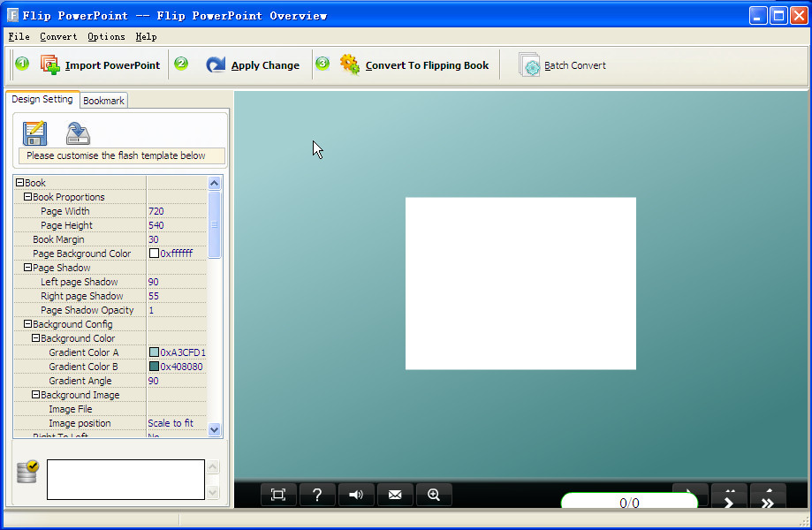Click the settings list scrollbar thumb
812x530 pixels.
point(215,224)
